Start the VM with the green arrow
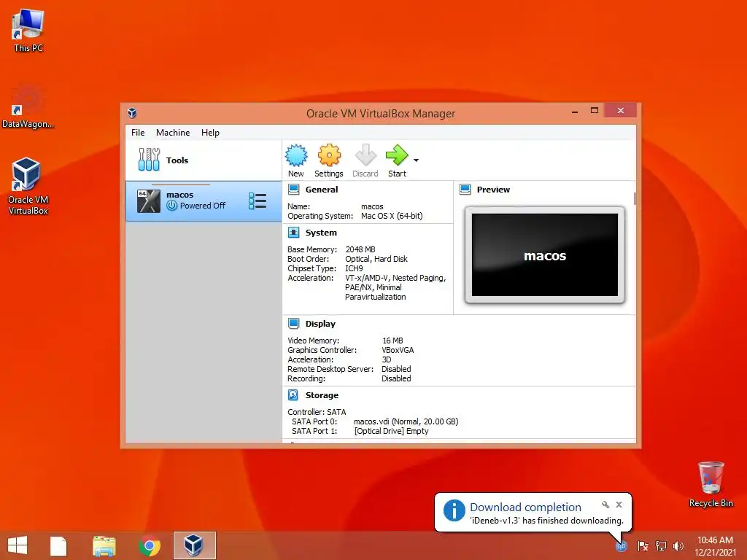Viewport: 747px width, 560px height. coord(397,156)
